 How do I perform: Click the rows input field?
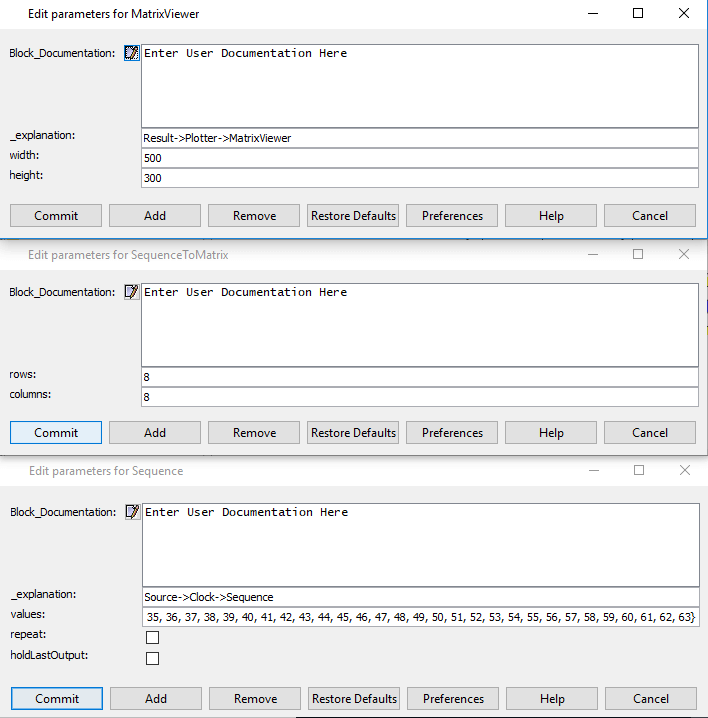[419, 377]
